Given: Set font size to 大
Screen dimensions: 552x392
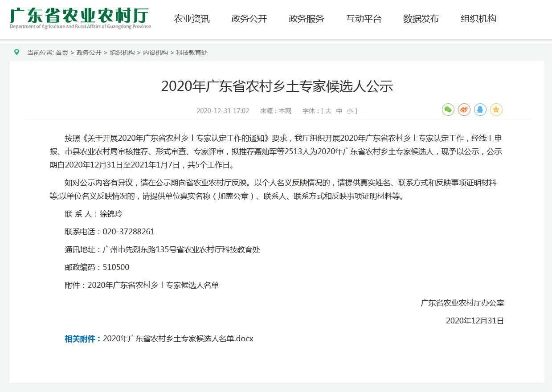Looking at the screenshot, I should [328, 111].
